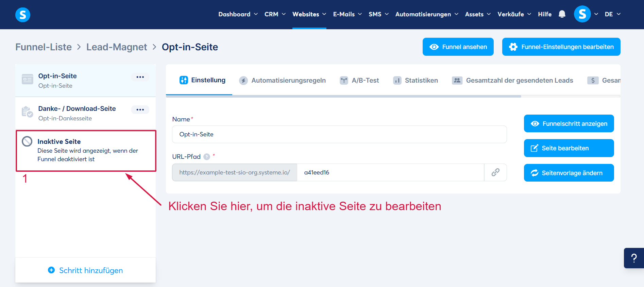This screenshot has width=644, height=287.
Task: Click the copy link icon beside URL path
Action: click(x=495, y=172)
